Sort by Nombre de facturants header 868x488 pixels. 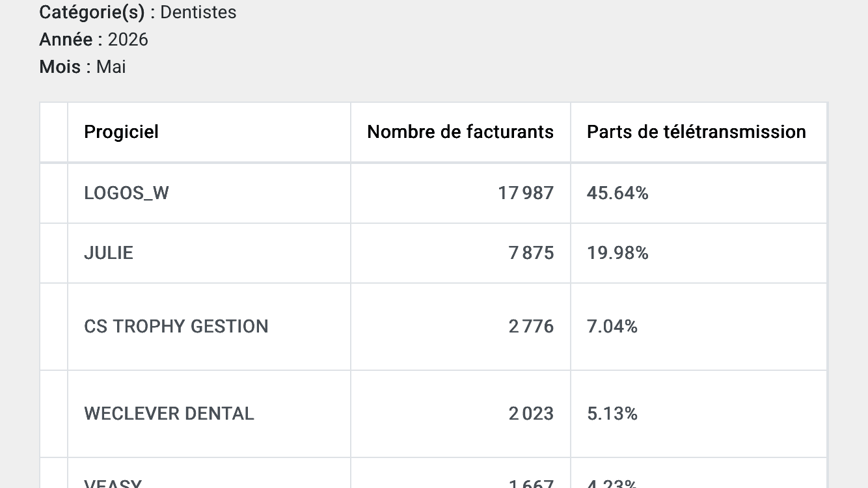(x=460, y=132)
